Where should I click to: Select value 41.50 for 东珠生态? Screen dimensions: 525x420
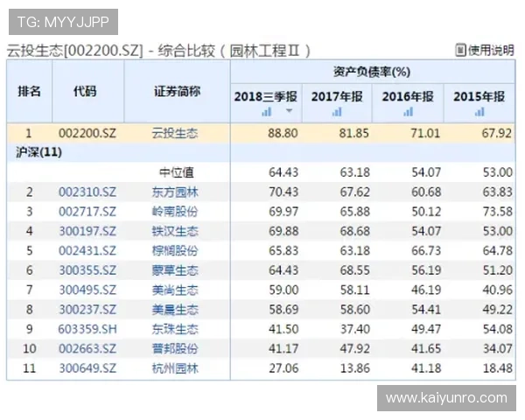tap(283, 329)
